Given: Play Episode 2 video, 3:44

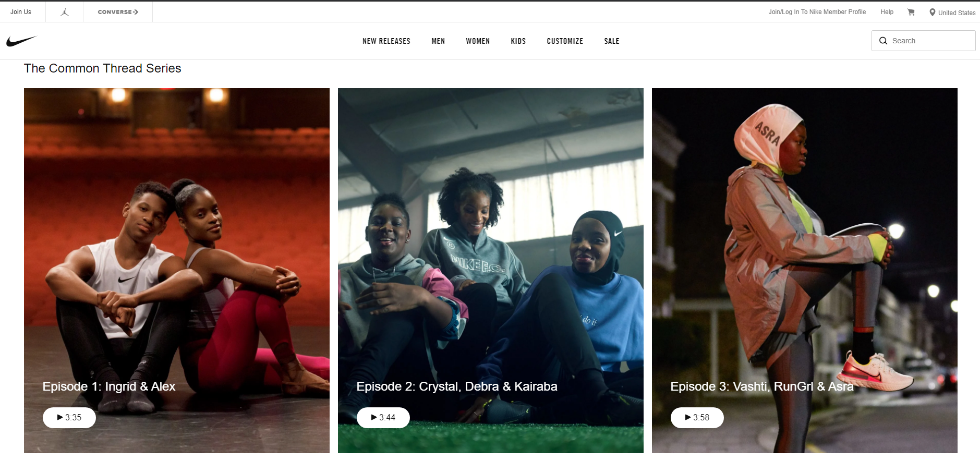Looking at the screenshot, I should point(383,418).
